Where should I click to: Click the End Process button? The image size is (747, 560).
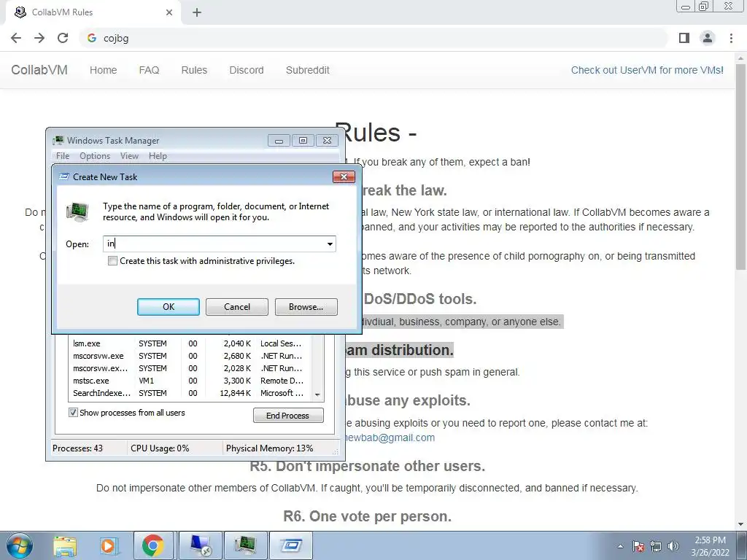287,415
